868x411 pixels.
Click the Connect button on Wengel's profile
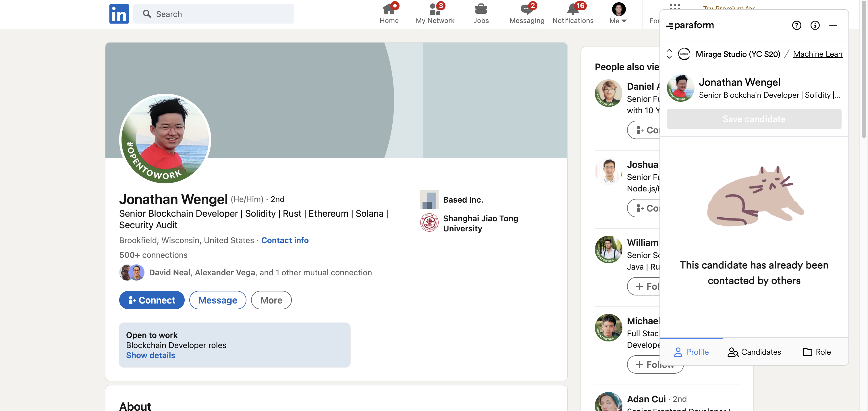click(152, 300)
